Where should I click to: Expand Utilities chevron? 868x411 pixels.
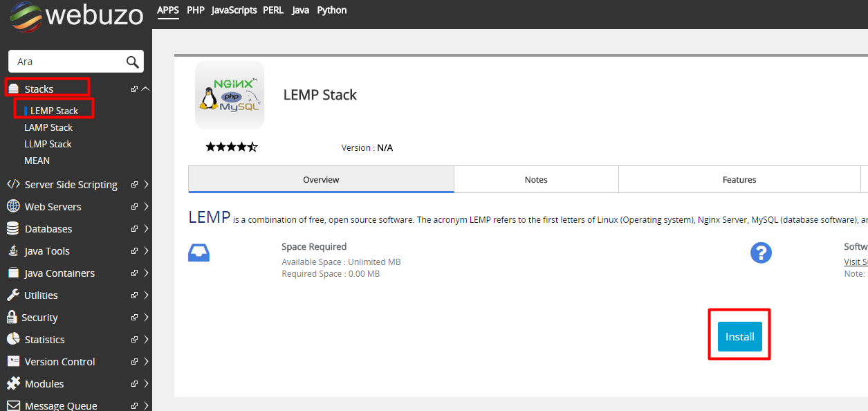tap(146, 295)
